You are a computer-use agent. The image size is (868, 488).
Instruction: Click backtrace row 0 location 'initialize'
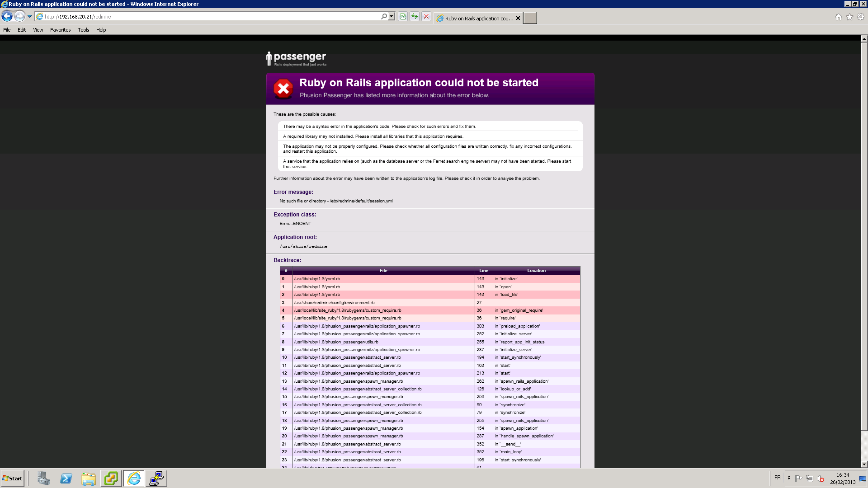tap(506, 279)
